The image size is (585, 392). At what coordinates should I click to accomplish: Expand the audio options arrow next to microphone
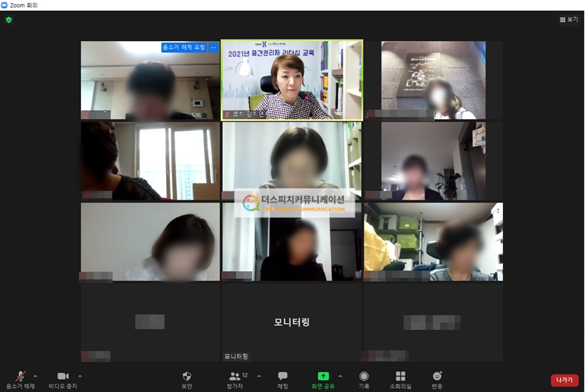(x=35, y=376)
